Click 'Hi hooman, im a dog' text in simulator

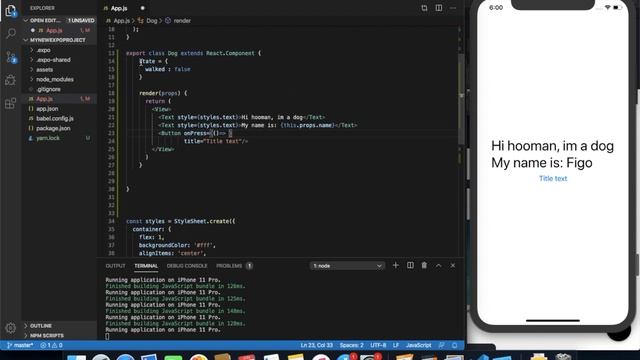[552, 146]
